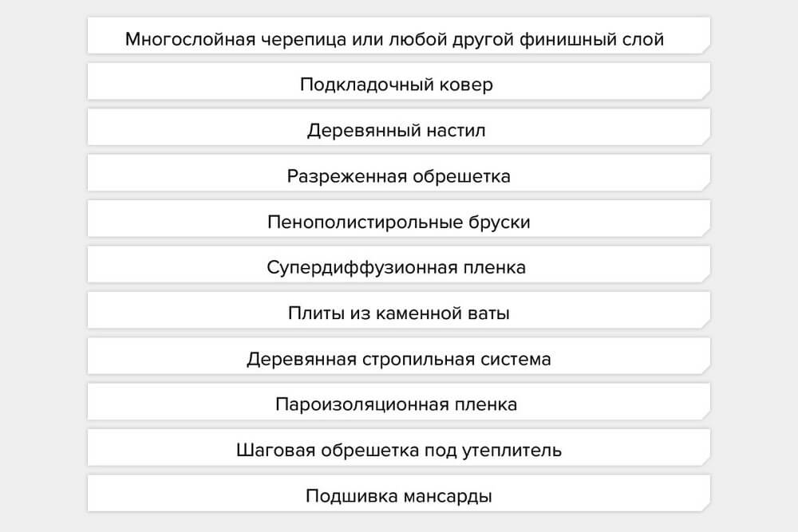The width and height of the screenshot is (798, 532).
Task: Choose the Пароизоляционная пленка layer
Action: tap(397, 404)
